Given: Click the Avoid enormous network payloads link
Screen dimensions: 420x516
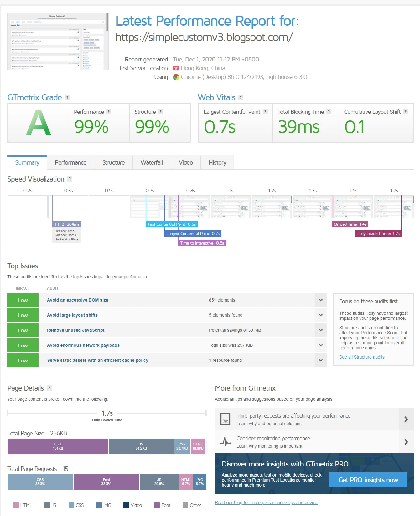Looking at the screenshot, I should pyautogui.click(x=83, y=345).
